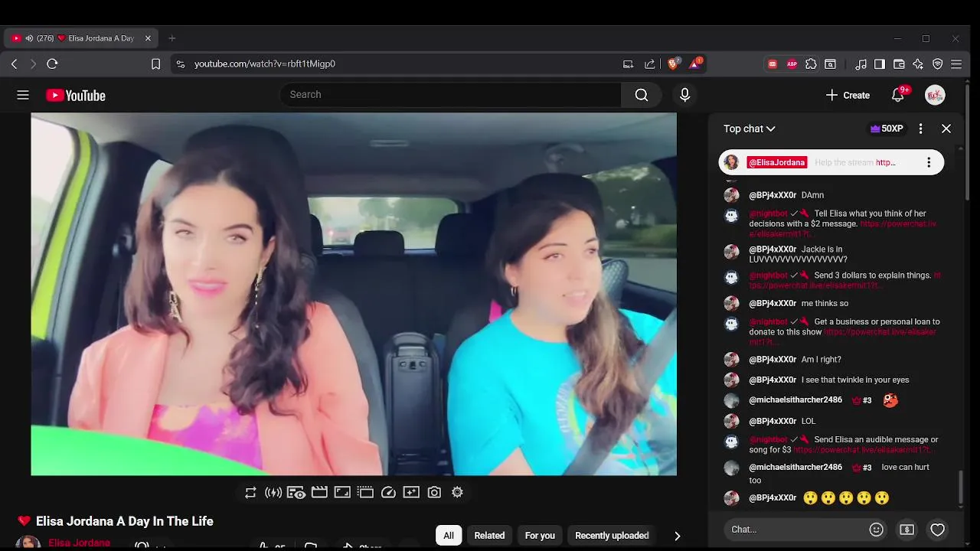Click the Elisa Jordana channel name
Image resolution: width=980 pixels, height=551 pixels.
pyautogui.click(x=79, y=543)
